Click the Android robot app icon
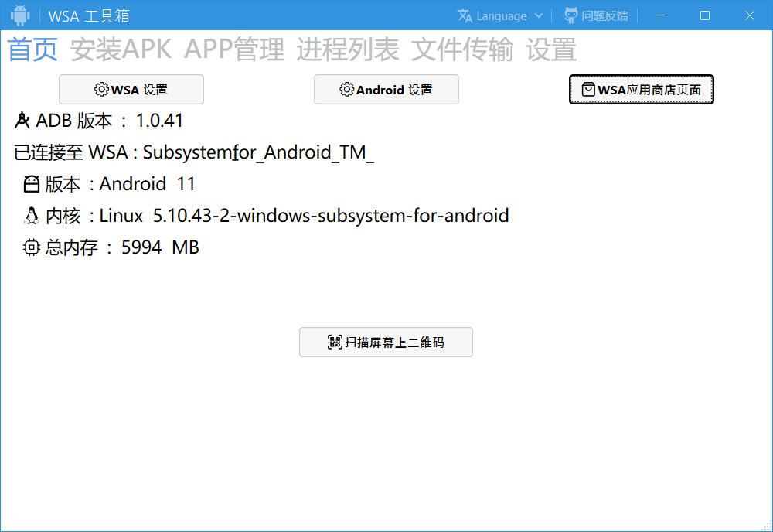Viewport: 773px width, 532px height. pyautogui.click(x=20, y=15)
